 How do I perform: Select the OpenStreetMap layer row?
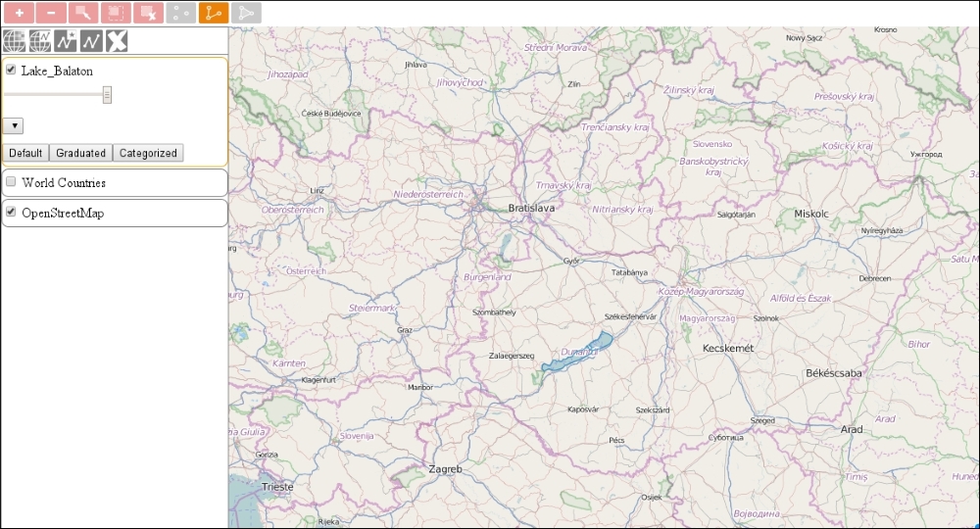click(115, 213)
